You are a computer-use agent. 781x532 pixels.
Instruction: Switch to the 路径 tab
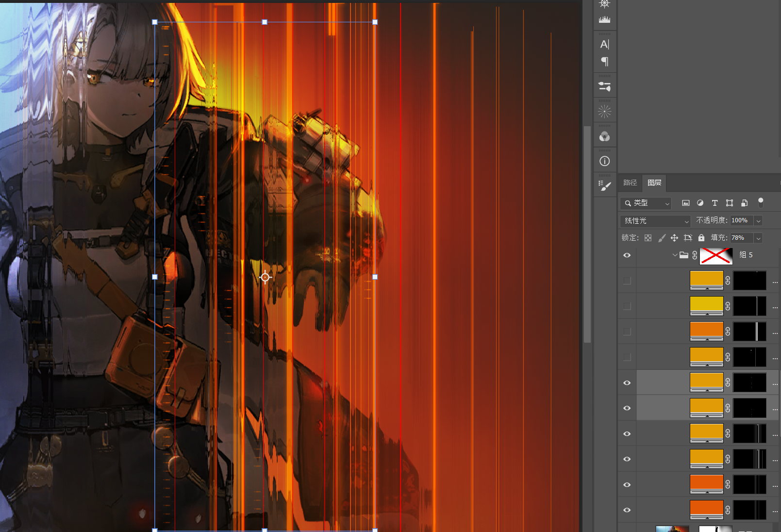(630, 183)
